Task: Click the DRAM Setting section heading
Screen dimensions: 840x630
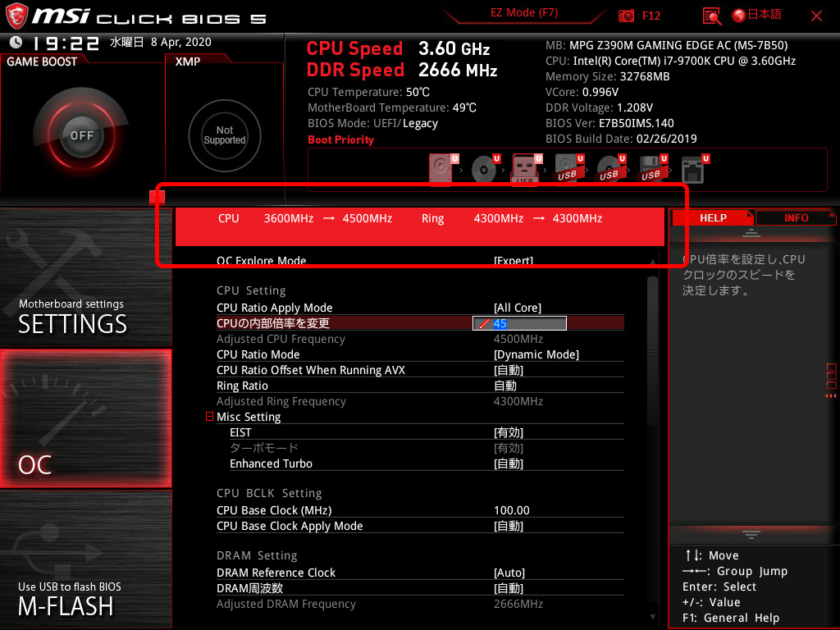Action: pos(257,555)
